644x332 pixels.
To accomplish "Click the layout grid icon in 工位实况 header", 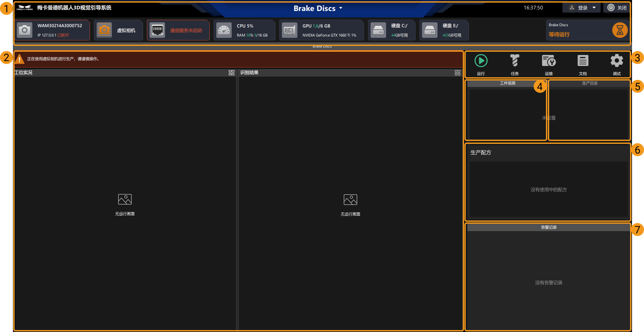I will pyautogui.click(x=231, y=73).
